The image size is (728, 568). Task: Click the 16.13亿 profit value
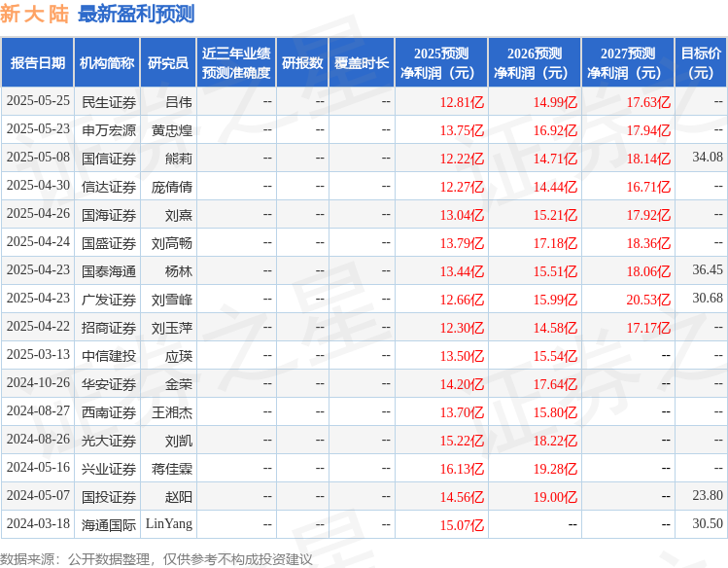[462, 469]
